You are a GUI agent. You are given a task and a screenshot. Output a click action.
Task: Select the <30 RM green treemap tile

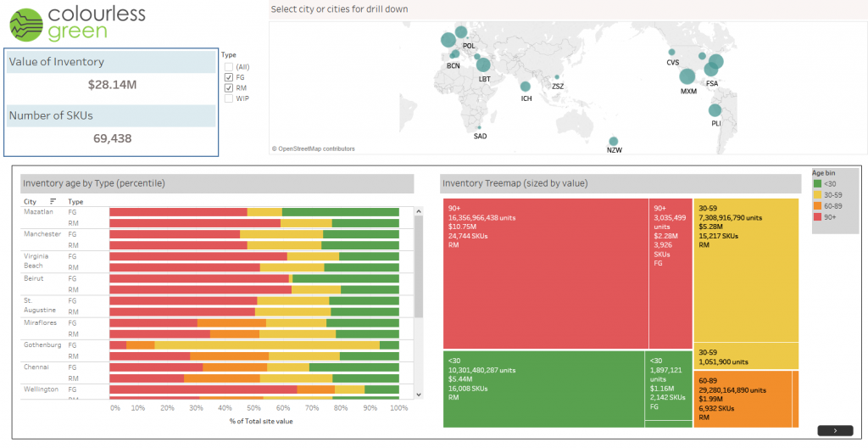click(x=542, y=388)
